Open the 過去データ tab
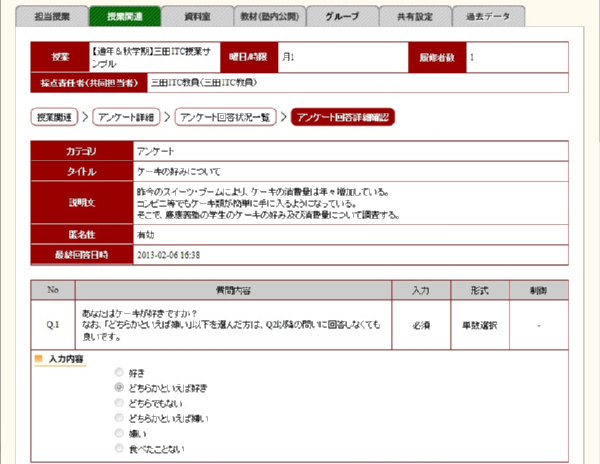The width and height of the screenshot is (600, 464). click(x=488, y=17)
